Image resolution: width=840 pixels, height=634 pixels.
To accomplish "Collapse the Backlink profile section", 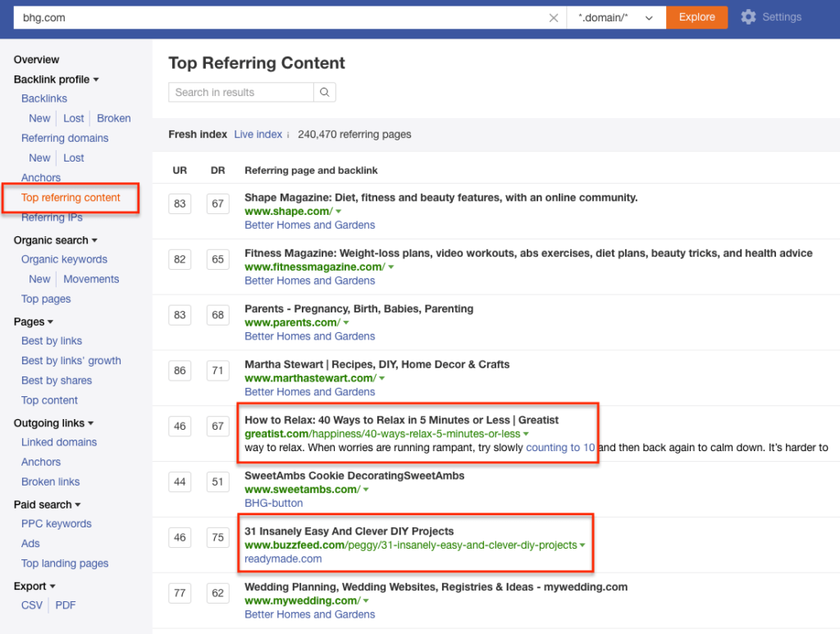I will (57, 80).
